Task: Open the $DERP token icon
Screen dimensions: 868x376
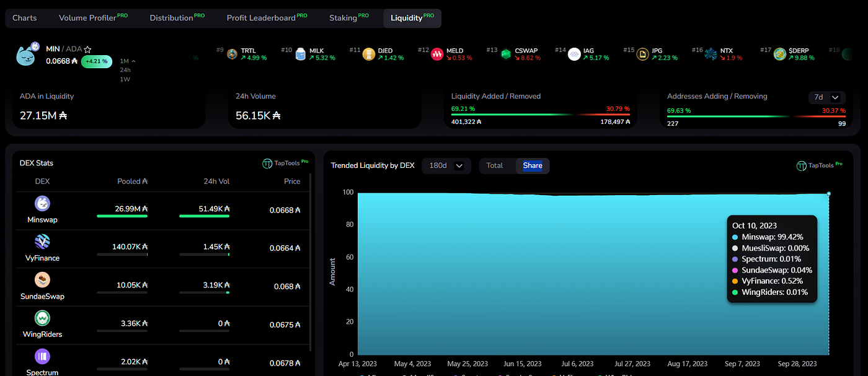Action: click(x=780, y=54)
